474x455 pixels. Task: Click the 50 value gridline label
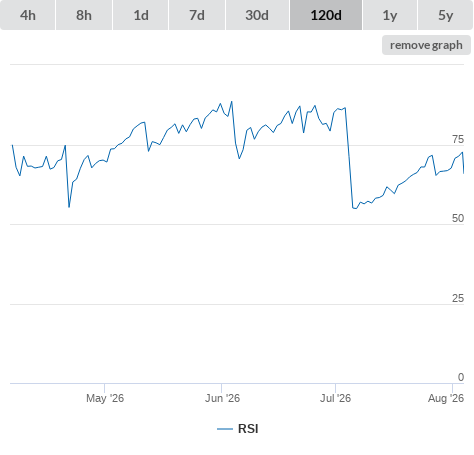(x=458, y=218)
